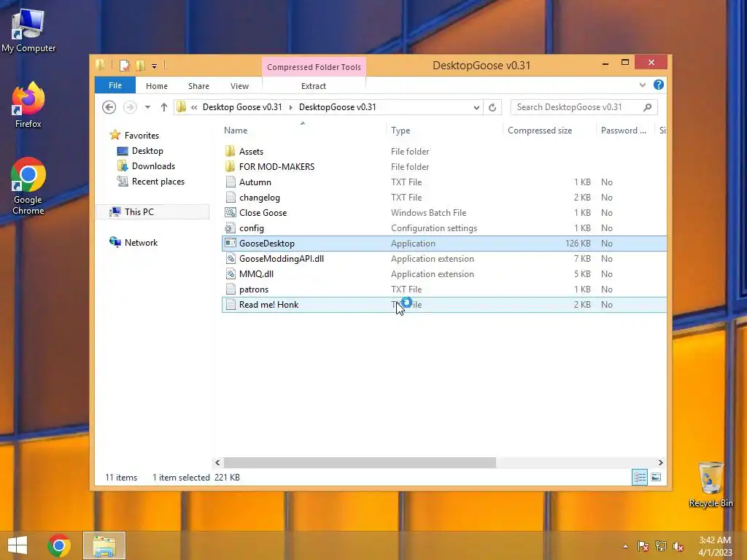This screenshot has width=747, height=560.
Task: Switch to Large icons view layout
Action: [656, 477]
